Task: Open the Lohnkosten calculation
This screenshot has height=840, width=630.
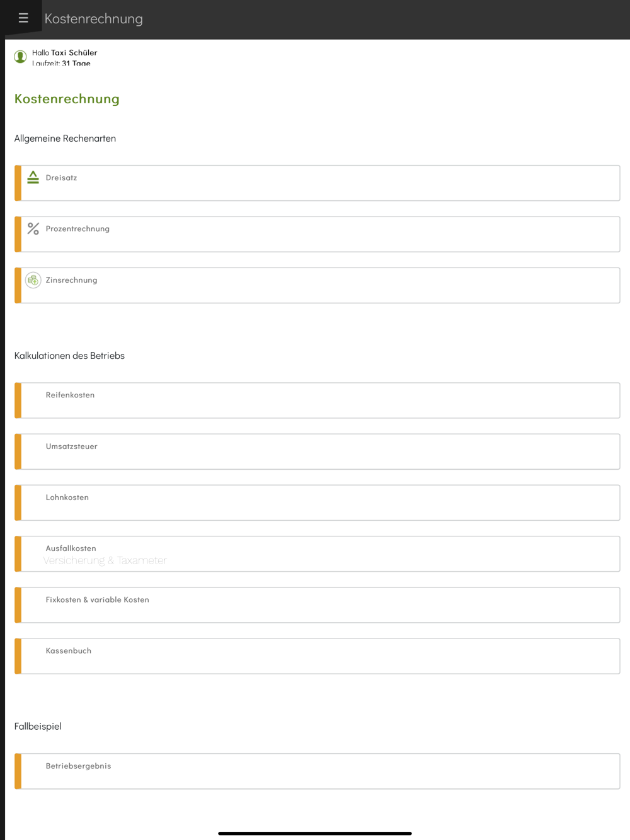Action: (x=317, y=502)
